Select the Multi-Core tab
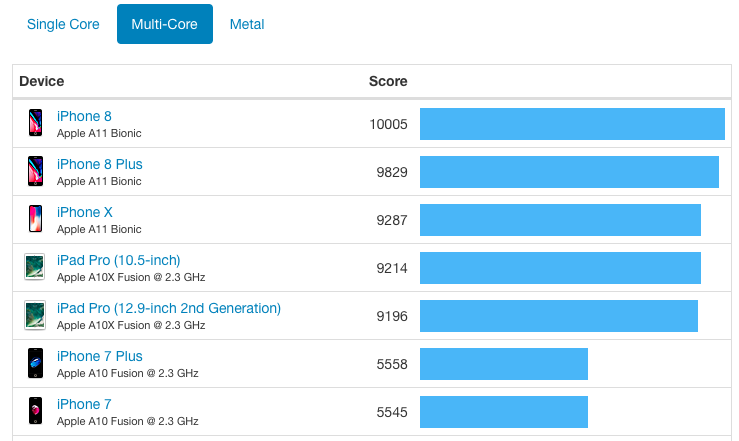The height and width of the screenshot is (441, 739). coord(165,24)
